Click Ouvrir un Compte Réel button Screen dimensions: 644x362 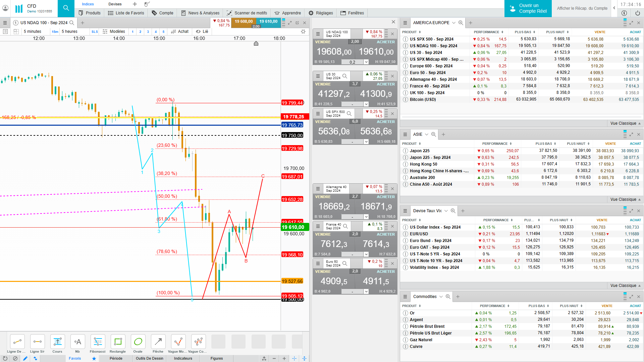528,8
